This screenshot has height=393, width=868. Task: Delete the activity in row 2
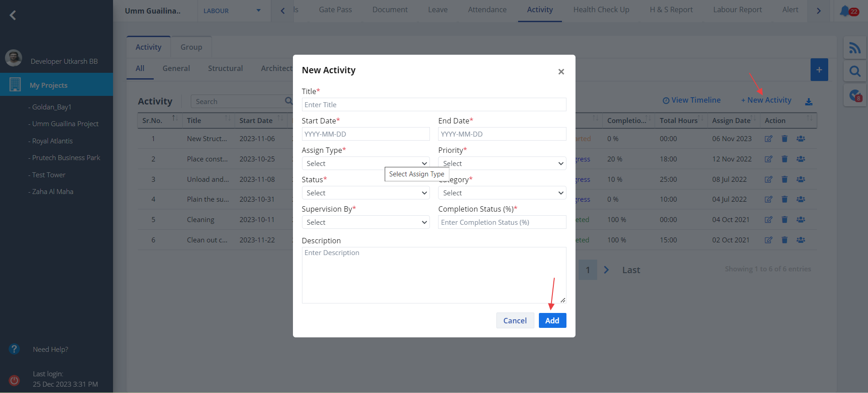(x=784, y=159)
